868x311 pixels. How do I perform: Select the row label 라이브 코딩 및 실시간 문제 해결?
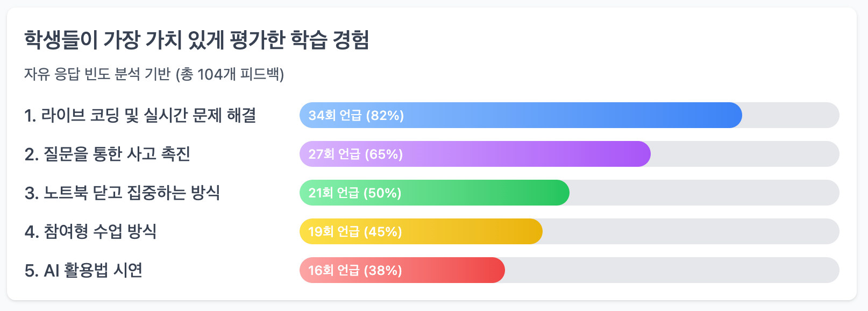tap(140, 115)
